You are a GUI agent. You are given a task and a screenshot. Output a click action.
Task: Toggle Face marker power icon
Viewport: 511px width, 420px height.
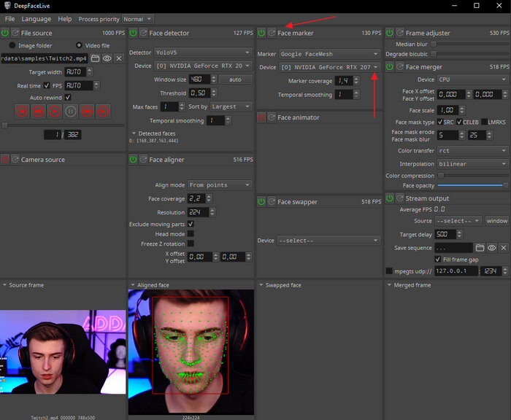(x=261, y=33)
